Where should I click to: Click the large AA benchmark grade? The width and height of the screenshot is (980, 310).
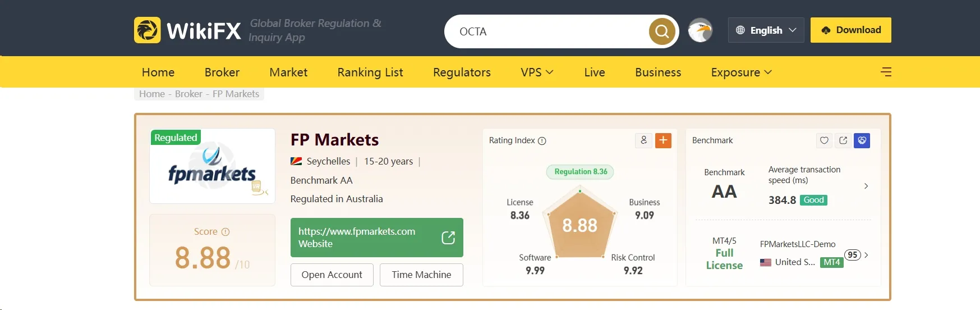(724, 192)
